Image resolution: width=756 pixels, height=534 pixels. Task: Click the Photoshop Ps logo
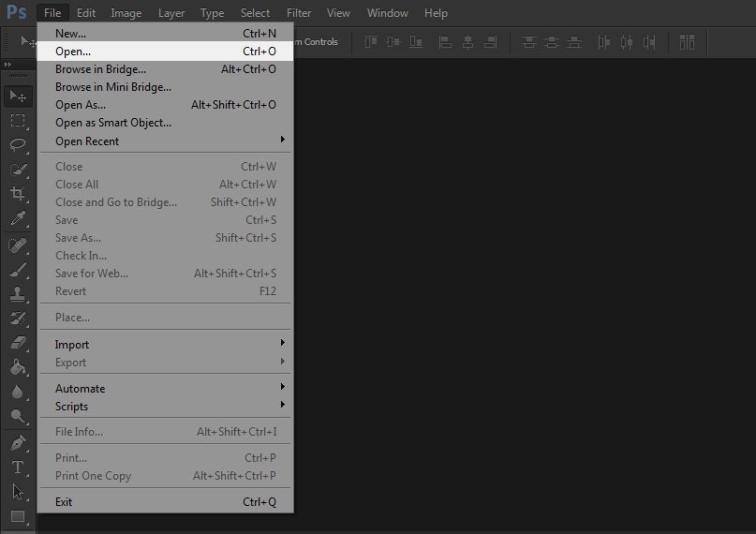(x=16, y=12)
